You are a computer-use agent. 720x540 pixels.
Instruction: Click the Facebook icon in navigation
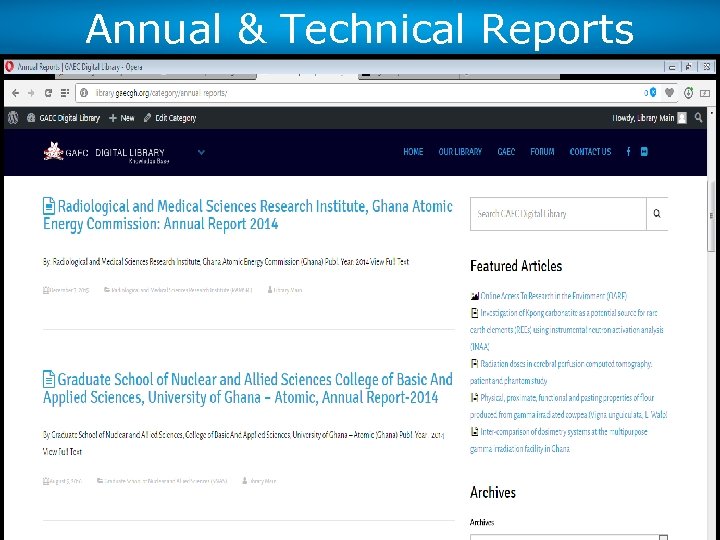(x=628, y=152)
